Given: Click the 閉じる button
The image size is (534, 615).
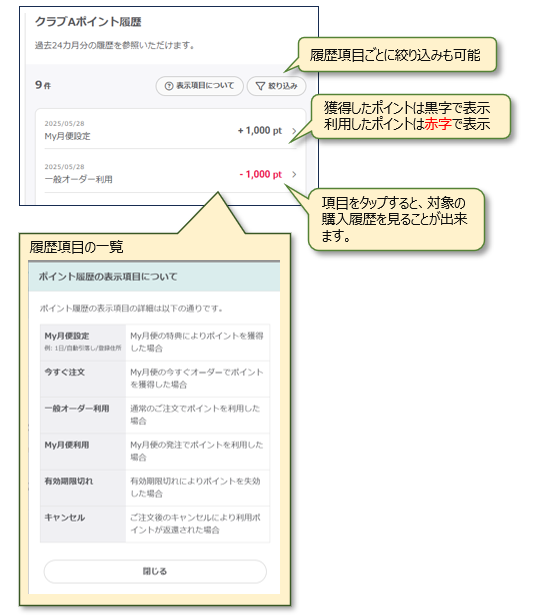Looking at the screenshot, I should 155,571.
